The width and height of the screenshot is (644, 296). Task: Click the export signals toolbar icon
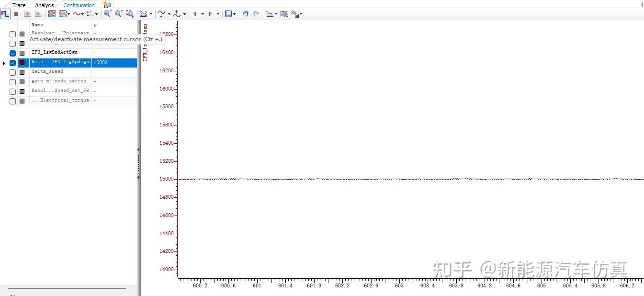[x=284, y=13]
